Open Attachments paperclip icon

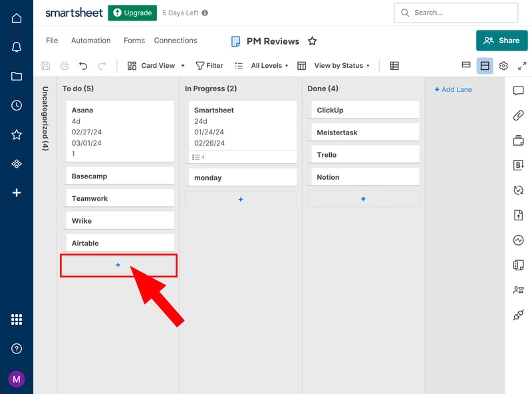(x=518, y=116)
